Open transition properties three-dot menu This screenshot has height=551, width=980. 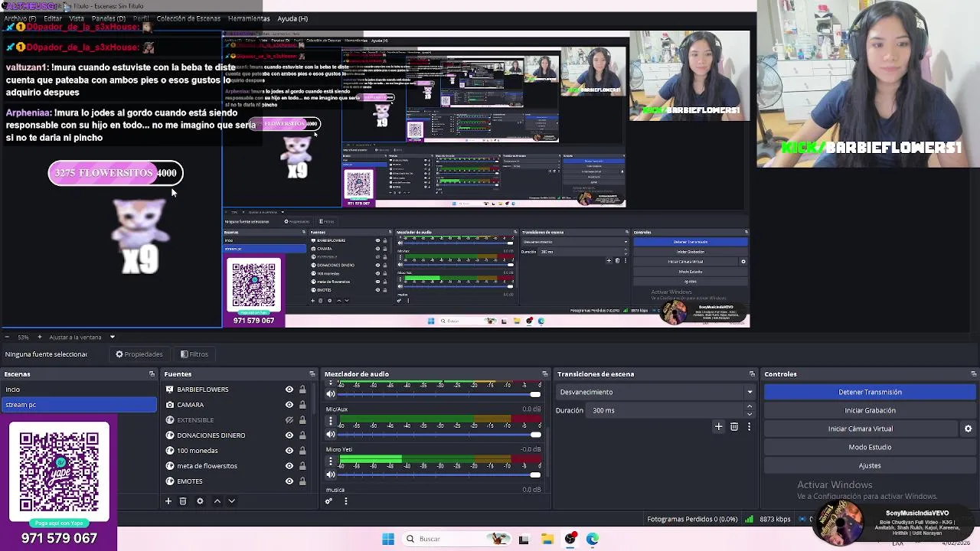749,427
